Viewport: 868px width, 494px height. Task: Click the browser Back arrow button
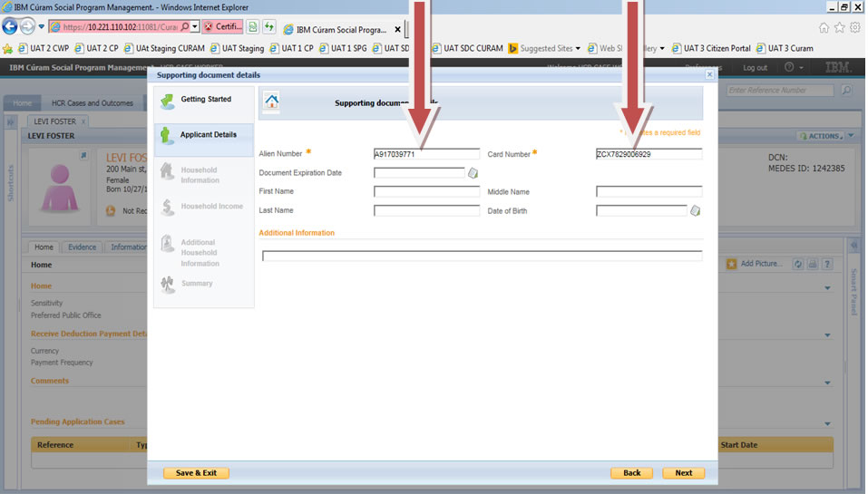(10, 26)
